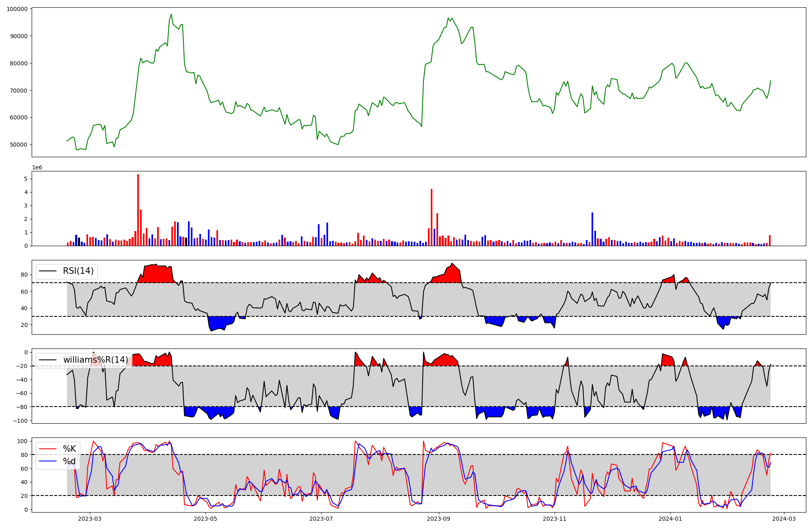812x528 pixels.
Task: Click the 50000 price axis label
Action: tap(19, 145)
